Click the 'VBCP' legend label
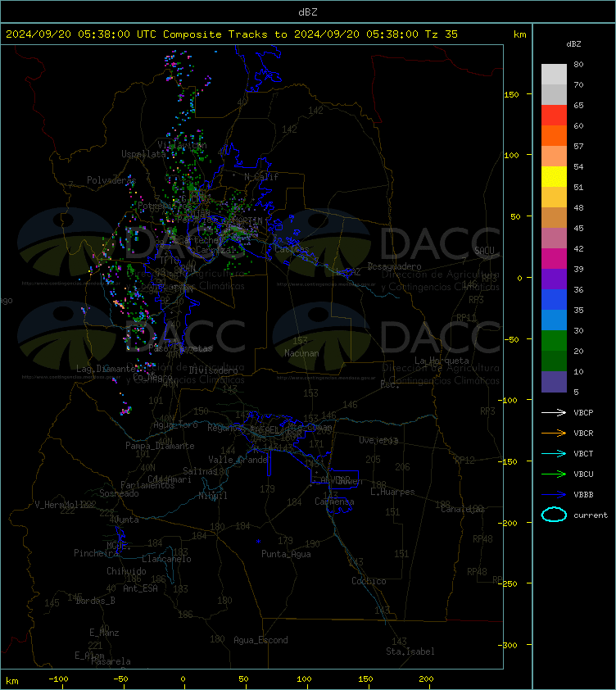This screenshot has width=616, height=690. coord(583,413)
